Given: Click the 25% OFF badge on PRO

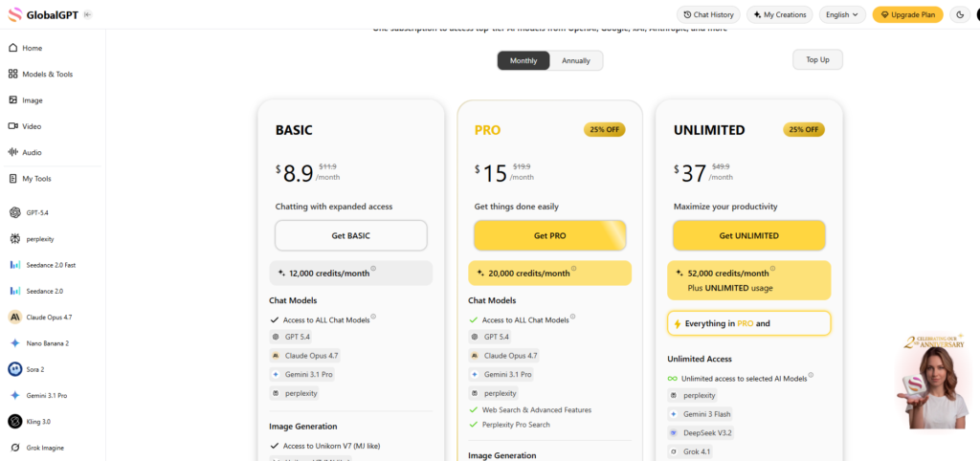Looking at the screenshot, I should (x=605, y=129).
